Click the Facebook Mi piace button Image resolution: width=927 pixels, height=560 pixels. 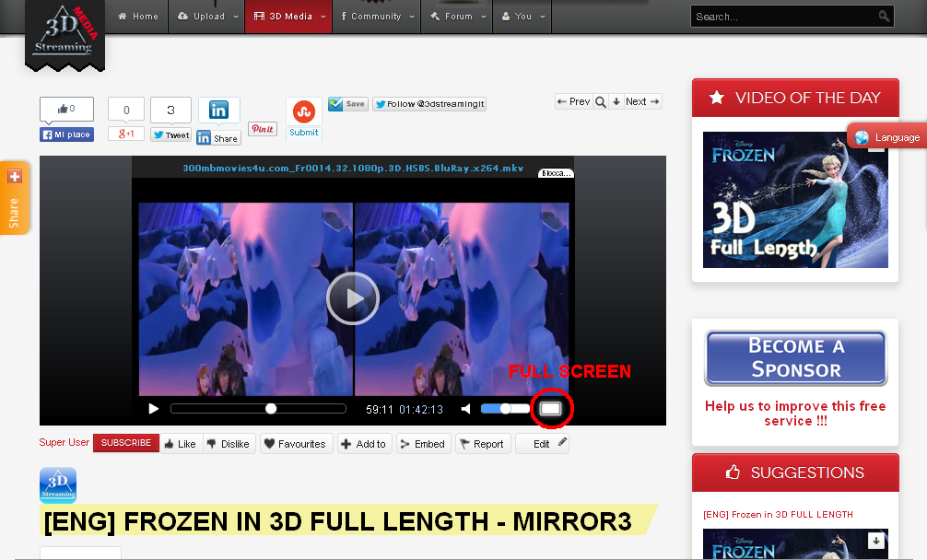tap(66, 134)
